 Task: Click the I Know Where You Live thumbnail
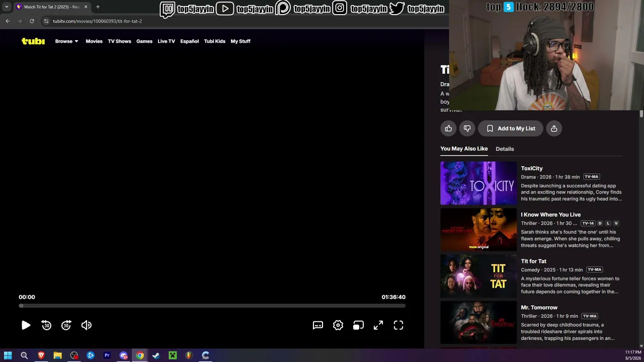pyautogui.click(x=478, y=229)
